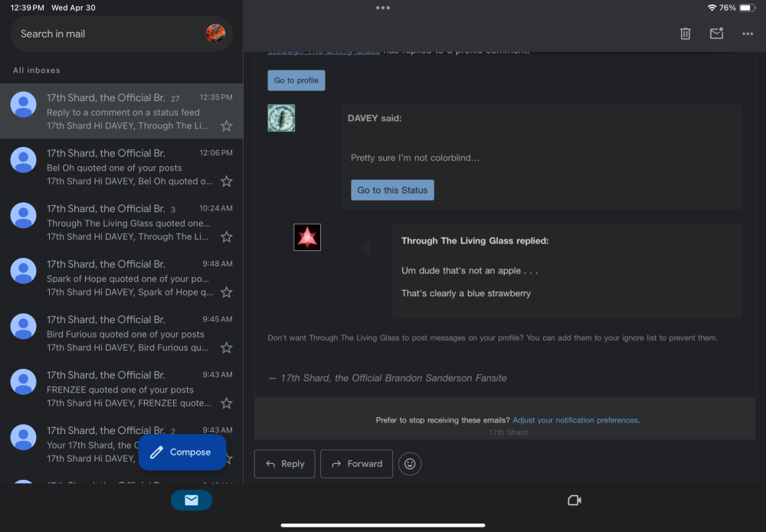Click the Go to profile button
Screen dimensions: 766x532
coord(296,80)
